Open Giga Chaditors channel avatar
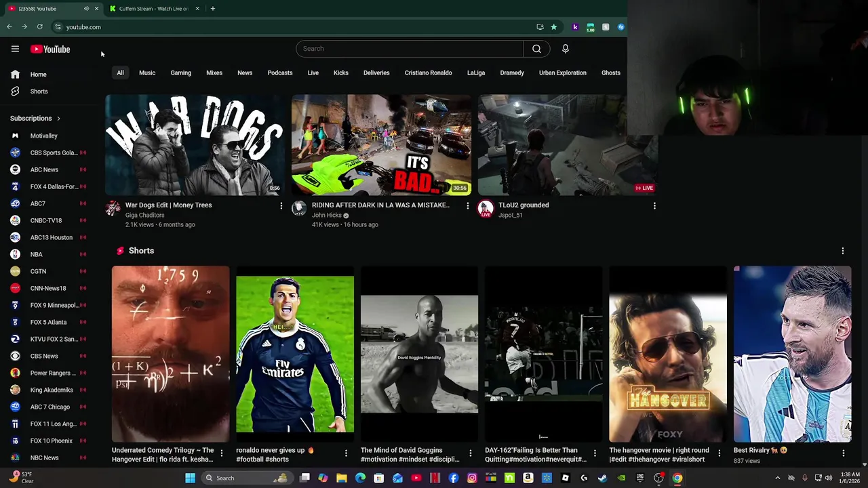This screenshot has height=488, width=868. point(113,209)
